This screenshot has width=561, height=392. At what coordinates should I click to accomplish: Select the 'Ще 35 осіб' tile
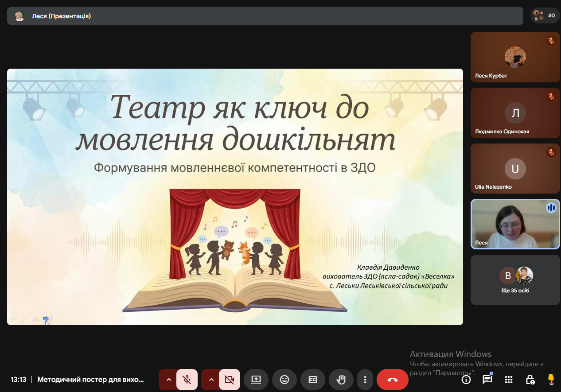[x=515, y=280]
